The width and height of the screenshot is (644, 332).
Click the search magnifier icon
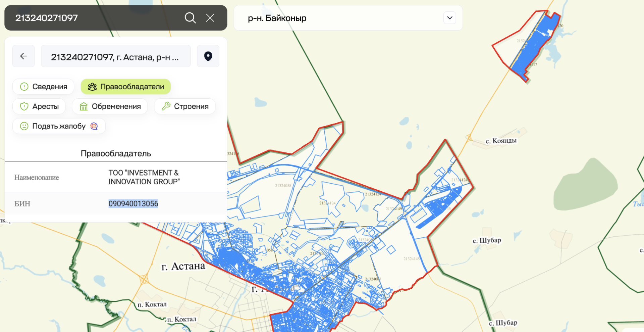(x=190, y=18)
